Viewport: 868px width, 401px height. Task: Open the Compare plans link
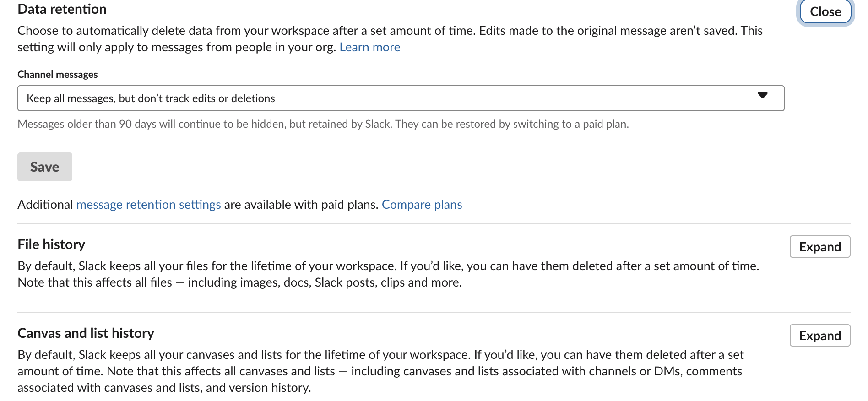[422, 205]
